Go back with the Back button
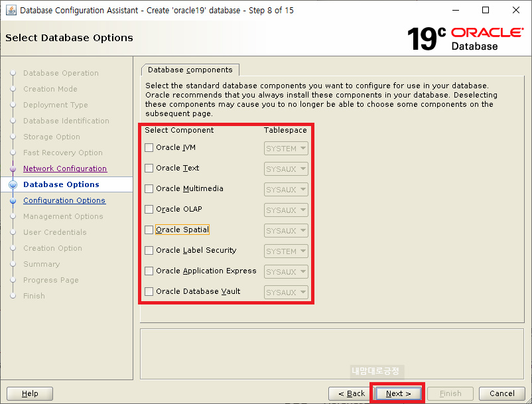The image size is (532, 404). pos(351,393)
